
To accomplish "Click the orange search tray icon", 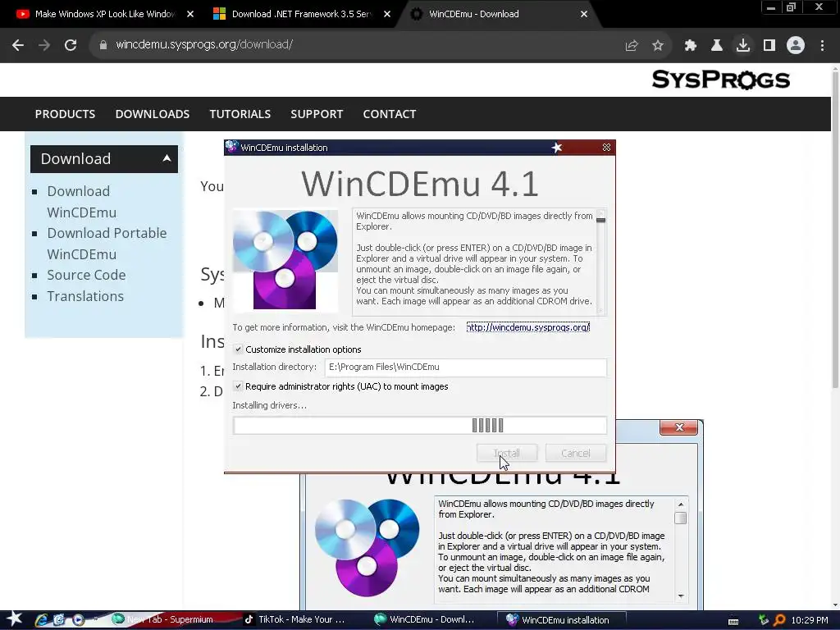I will (x=779, y=620).
